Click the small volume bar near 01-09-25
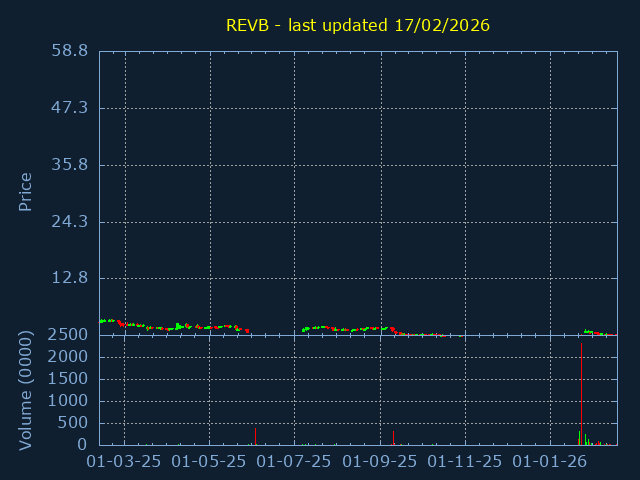The image size is (640, 480). point(393,439)
